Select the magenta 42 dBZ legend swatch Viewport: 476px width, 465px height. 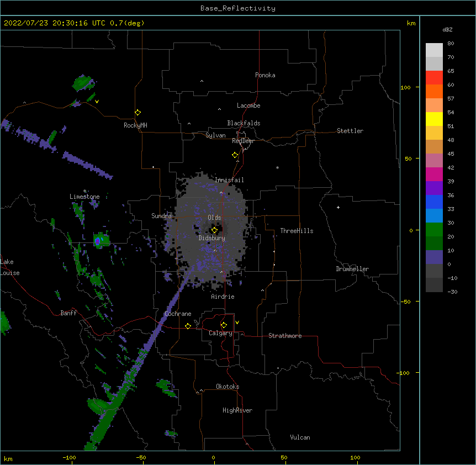(x=434, y=174)
